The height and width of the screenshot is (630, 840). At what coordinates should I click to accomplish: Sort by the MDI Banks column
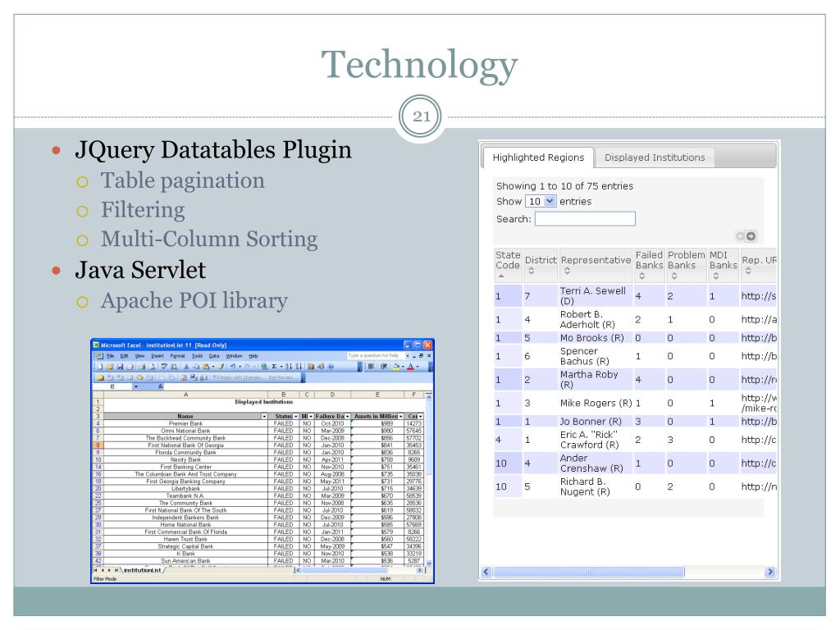coord(723,265)
